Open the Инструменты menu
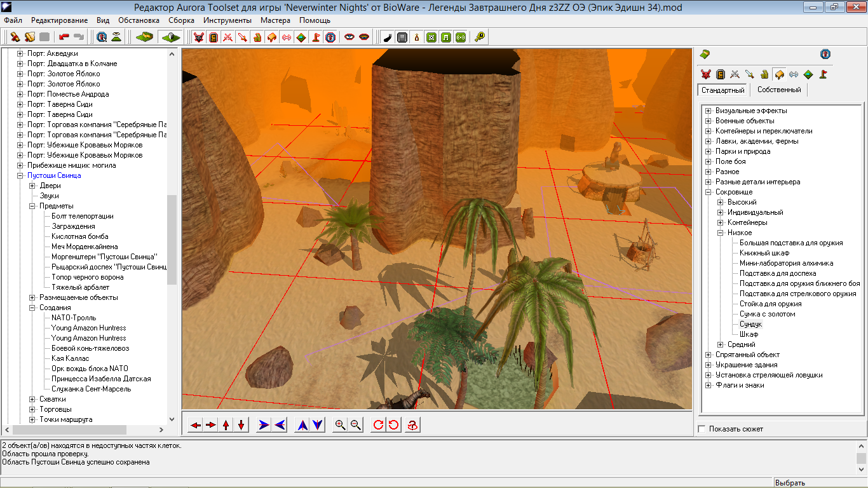This screenshot has width=868, height=488. pos(227,20)
